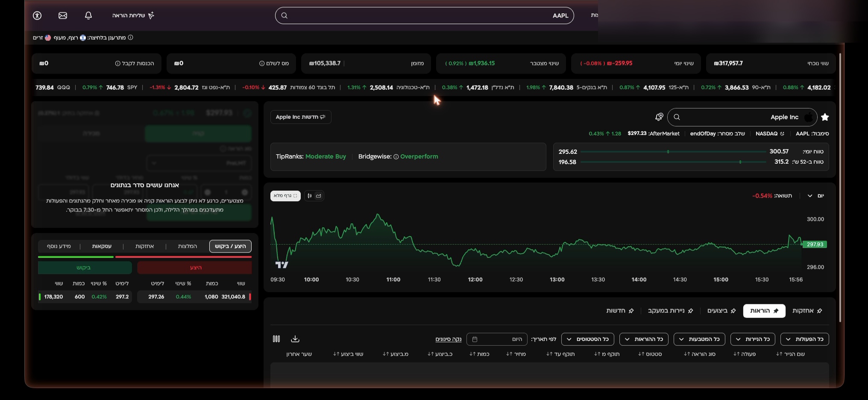This screenshot has height=400, width=868.
Task: Sort table by כמות column
Action: click(479, 354)
